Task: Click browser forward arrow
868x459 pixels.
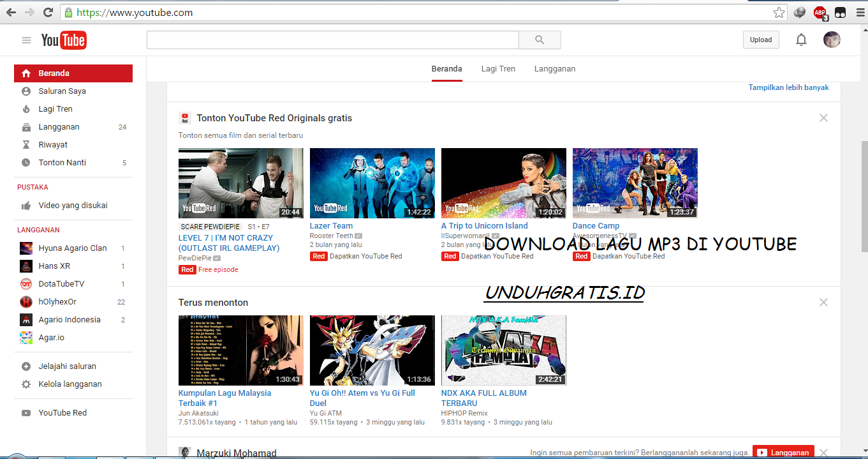Action: (29, 12)
